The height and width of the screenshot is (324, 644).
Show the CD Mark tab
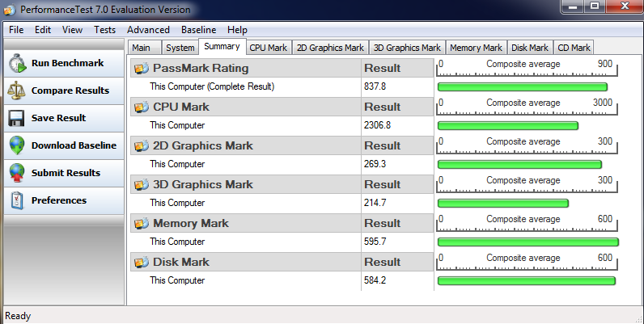pos(574,48)
